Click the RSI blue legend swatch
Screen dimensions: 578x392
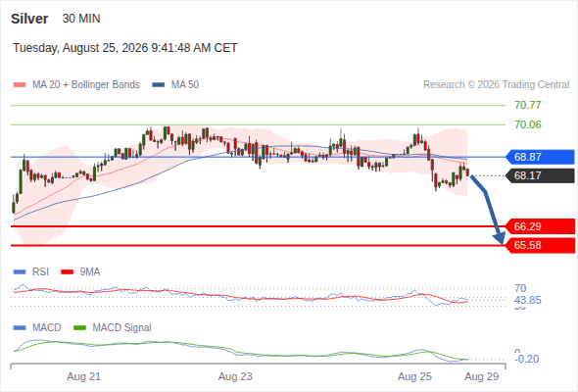[20, 272]
